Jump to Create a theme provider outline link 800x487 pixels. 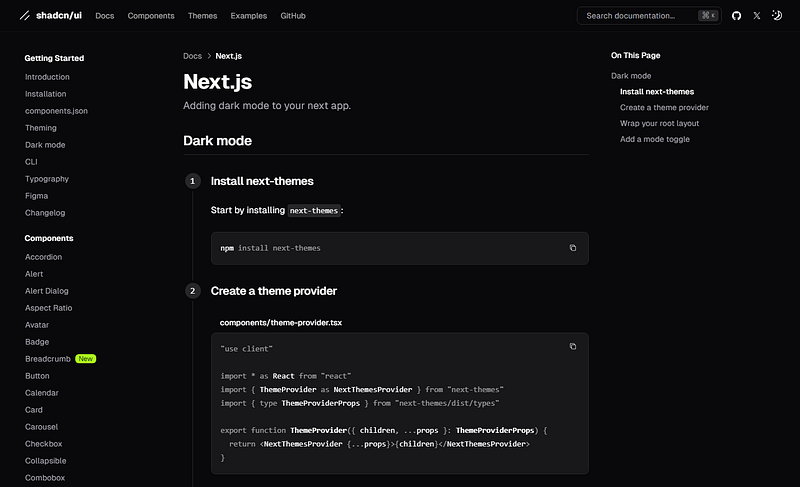coord(664,108)
